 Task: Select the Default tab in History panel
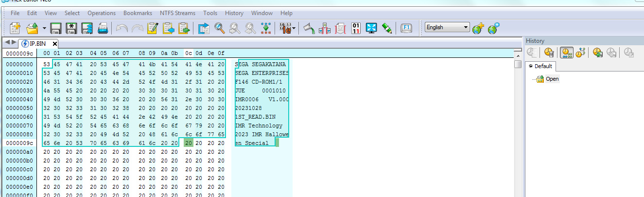(541, 66)
